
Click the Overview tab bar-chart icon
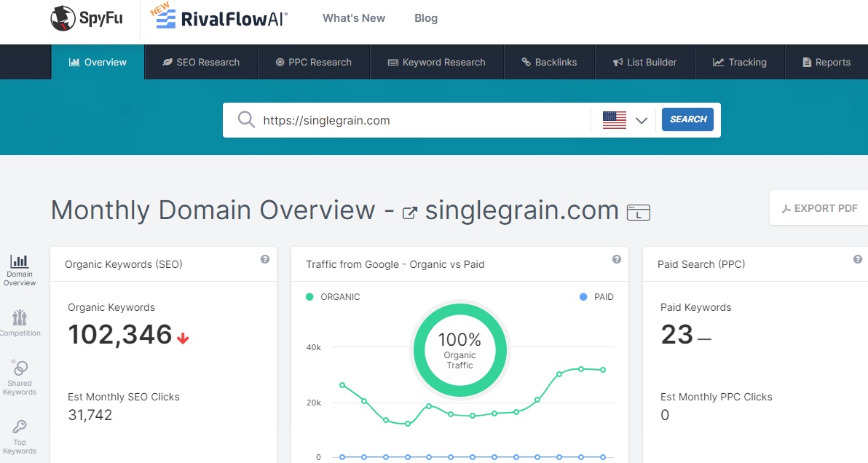tap(74, 62)
